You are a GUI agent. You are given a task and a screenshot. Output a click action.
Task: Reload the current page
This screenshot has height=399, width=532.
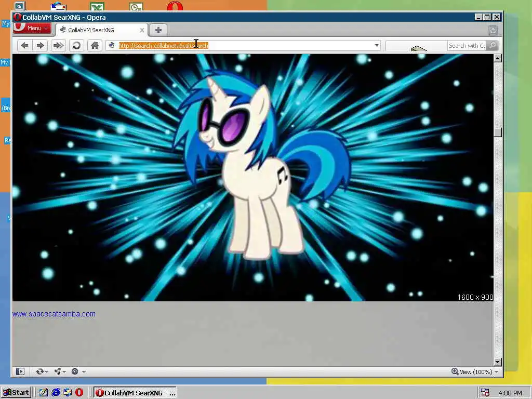77,46
